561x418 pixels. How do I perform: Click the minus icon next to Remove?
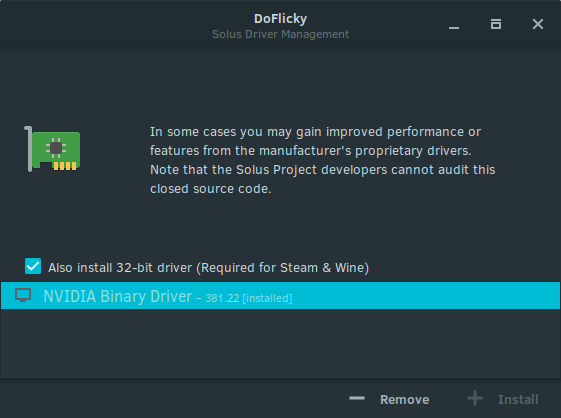tap(357, 398)
